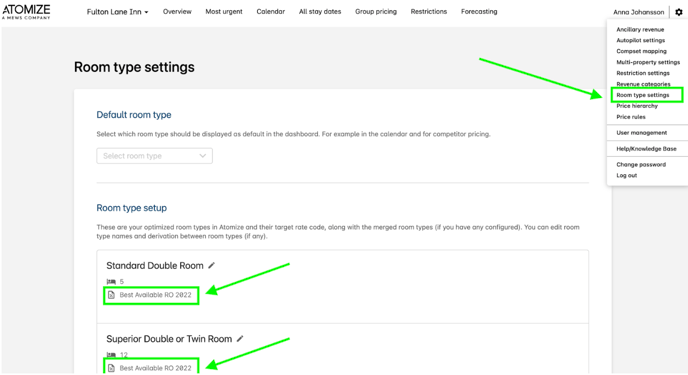Open the Restrictions tab
The image size is (688, 375).
click(429, 11)
